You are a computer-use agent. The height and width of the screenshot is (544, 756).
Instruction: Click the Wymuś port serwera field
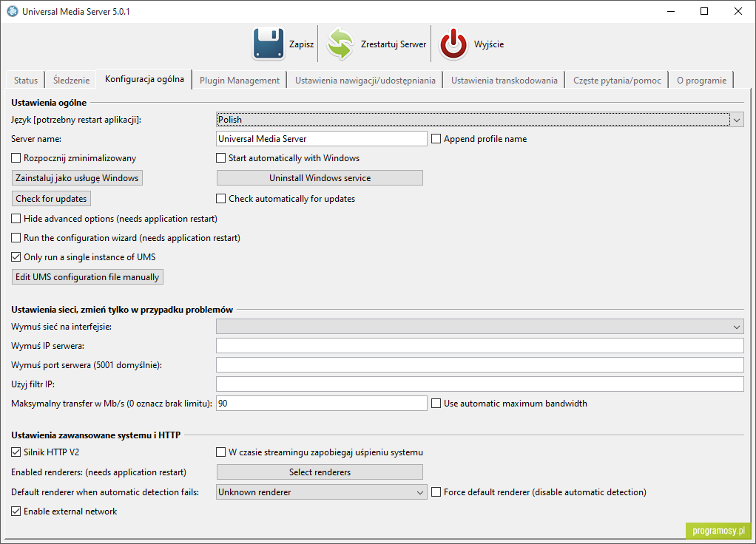(480, 364)
